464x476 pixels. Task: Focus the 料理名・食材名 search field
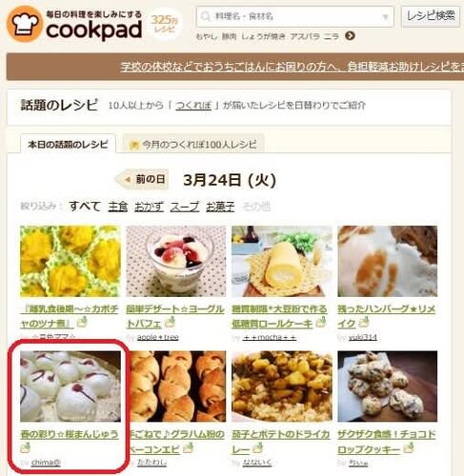click(295, 17)
